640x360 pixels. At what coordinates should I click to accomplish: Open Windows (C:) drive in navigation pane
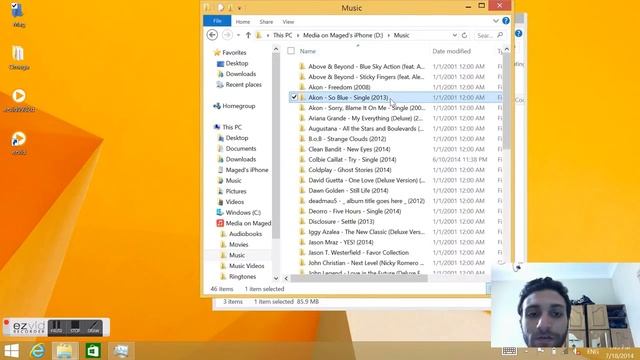[x=243, y=212]
